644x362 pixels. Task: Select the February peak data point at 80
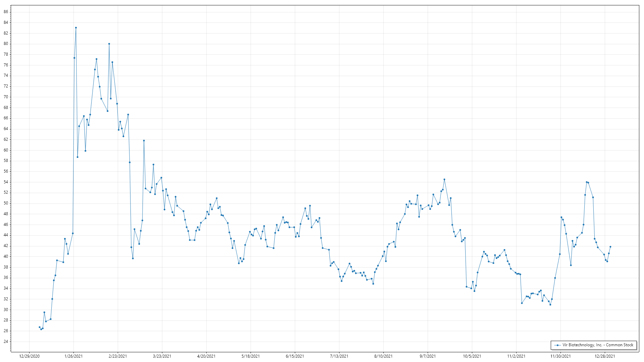coord(109,44)
